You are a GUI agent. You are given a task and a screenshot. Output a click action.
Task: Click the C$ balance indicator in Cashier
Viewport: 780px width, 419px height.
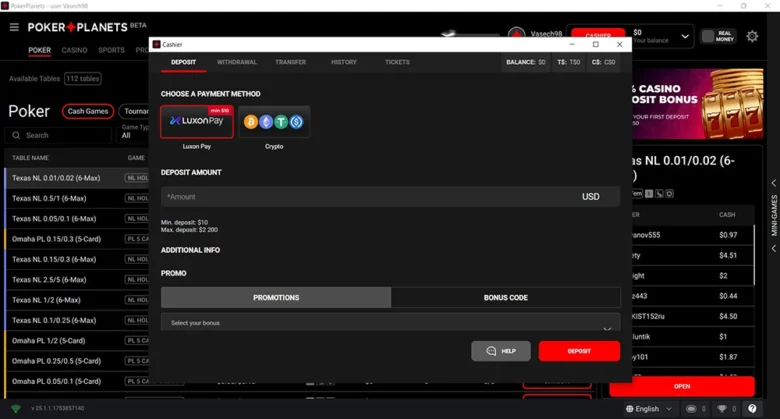603,62
